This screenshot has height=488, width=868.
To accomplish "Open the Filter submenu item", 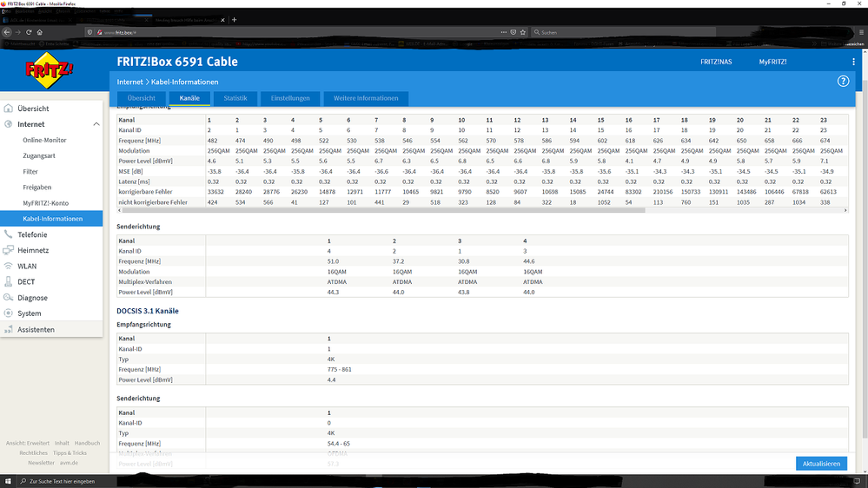I will pos(30,172).
